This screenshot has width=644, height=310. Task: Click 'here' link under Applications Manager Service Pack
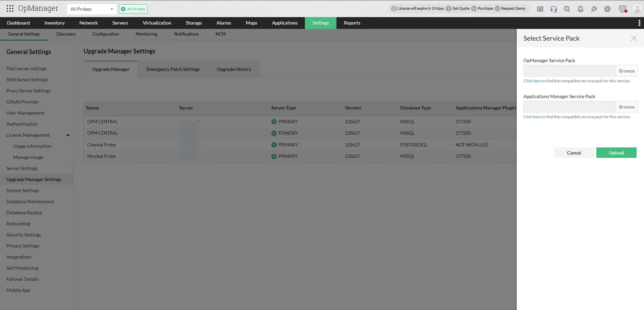coord(537,117)
